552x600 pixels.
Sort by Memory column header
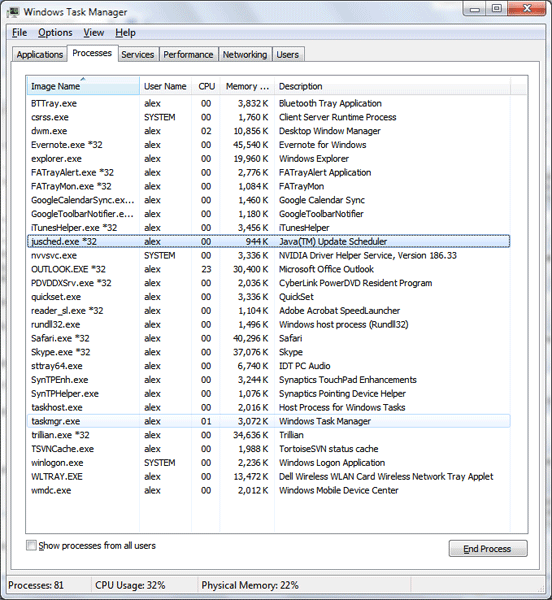pos(247,86)
